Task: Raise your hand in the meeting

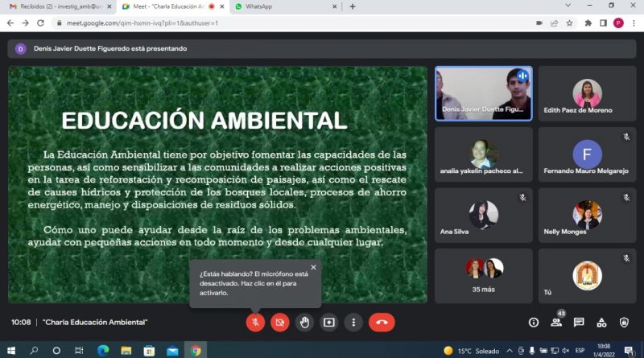Action: pos(304,322)
